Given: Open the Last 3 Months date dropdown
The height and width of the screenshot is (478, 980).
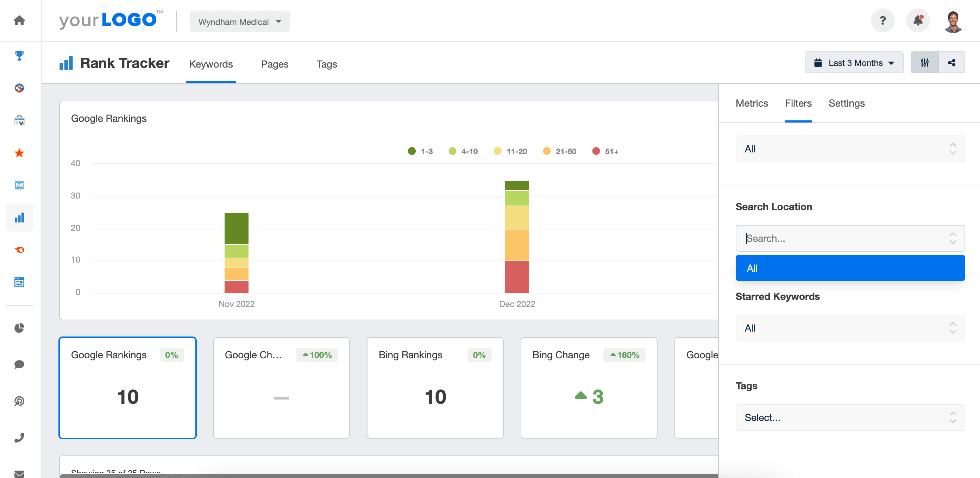Looking at the screenshot, I should click(853, 63).
